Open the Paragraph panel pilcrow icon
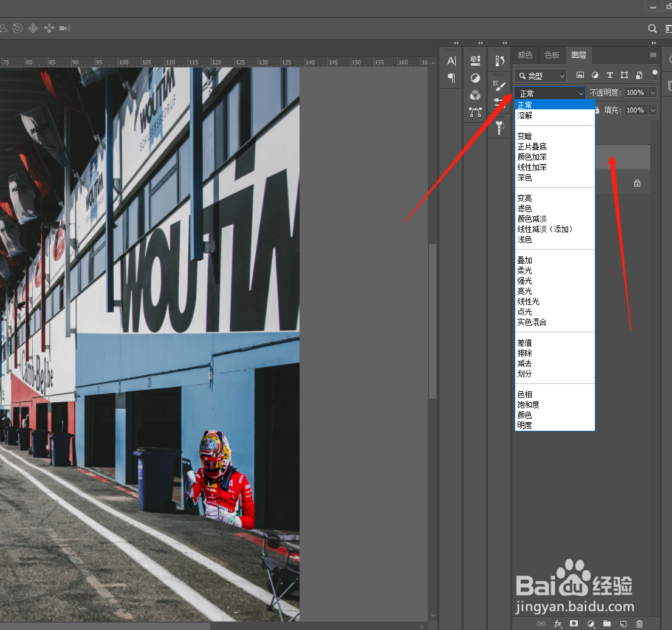The width and height of the screenshot is (672, 630). tap(451, 78)
